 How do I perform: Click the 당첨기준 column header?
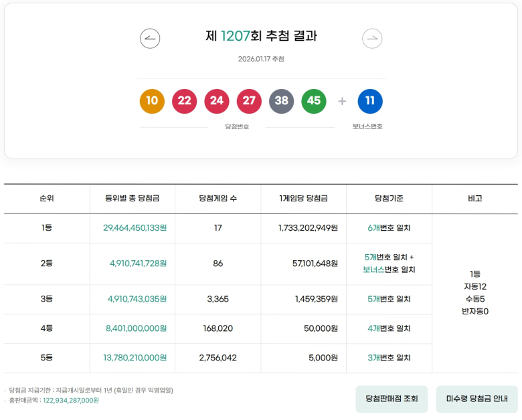click(x=389, y=199)
